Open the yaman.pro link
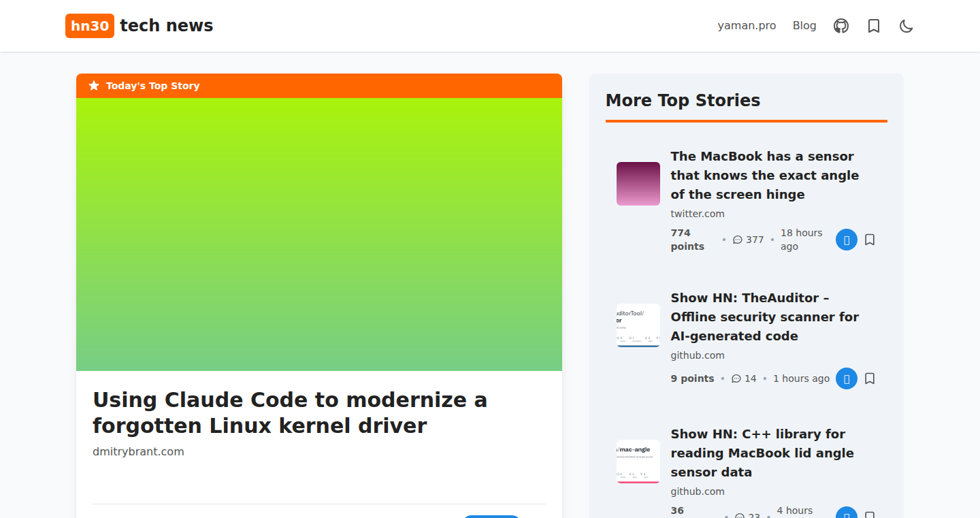Screen dimensions: 980x518 click(x=747, y=25)
